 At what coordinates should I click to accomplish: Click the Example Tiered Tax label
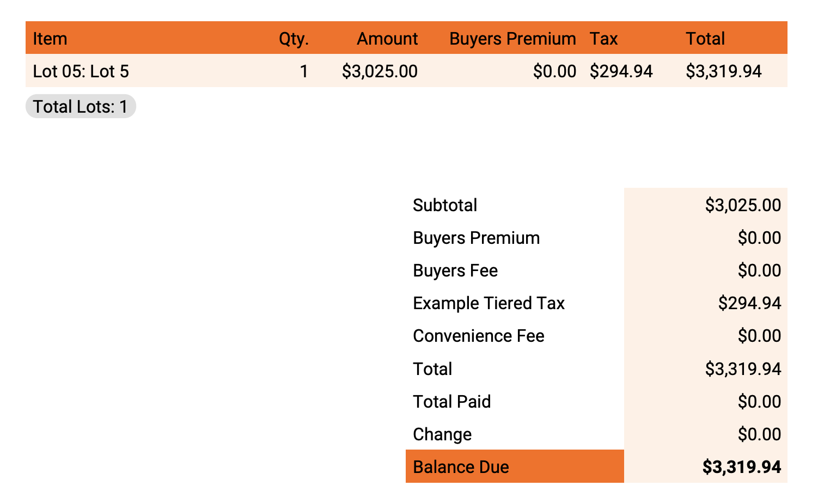pyautogui.click(x=489, y=303)
